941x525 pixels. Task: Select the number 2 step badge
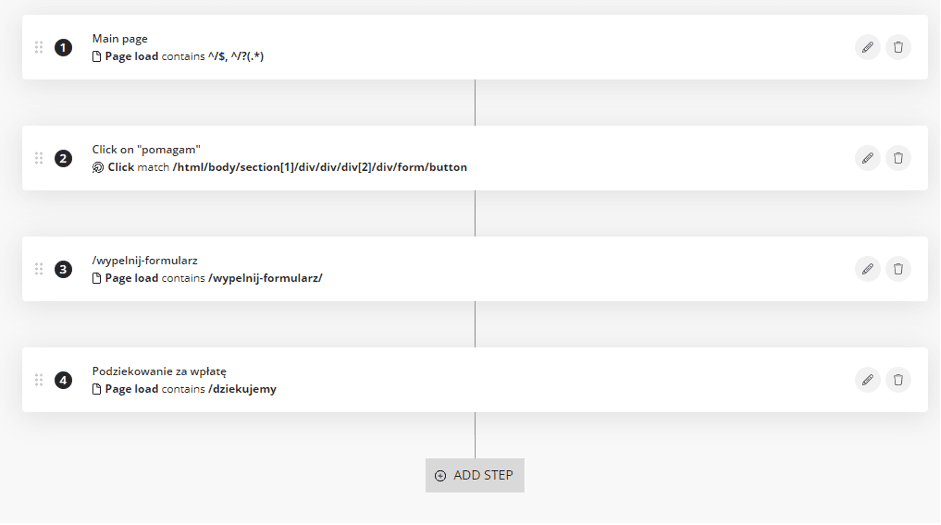click(63, 158)
